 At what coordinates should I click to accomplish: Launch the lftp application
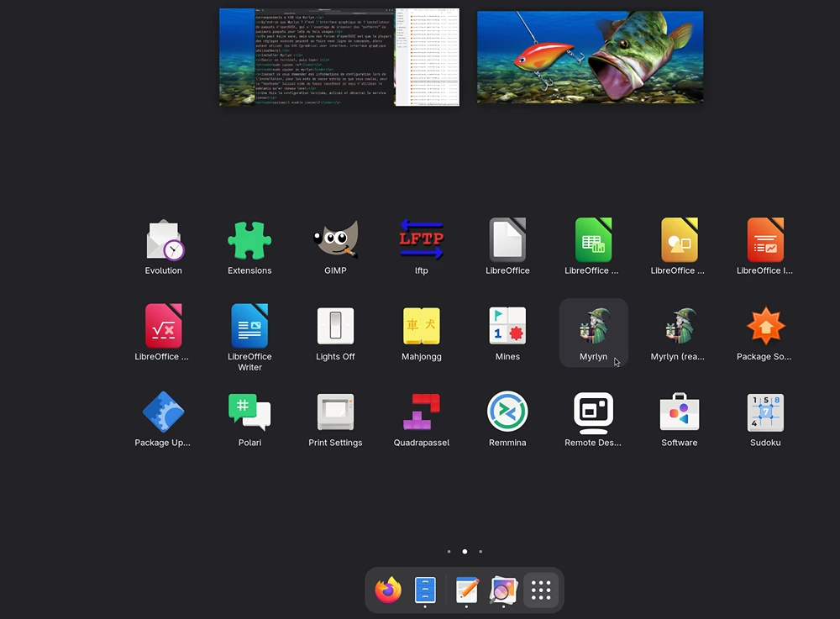422,247
